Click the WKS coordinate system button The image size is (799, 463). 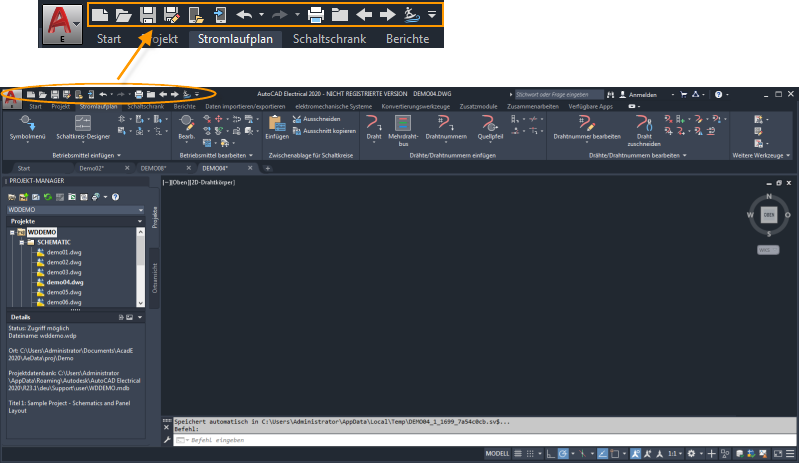(768, 250)
